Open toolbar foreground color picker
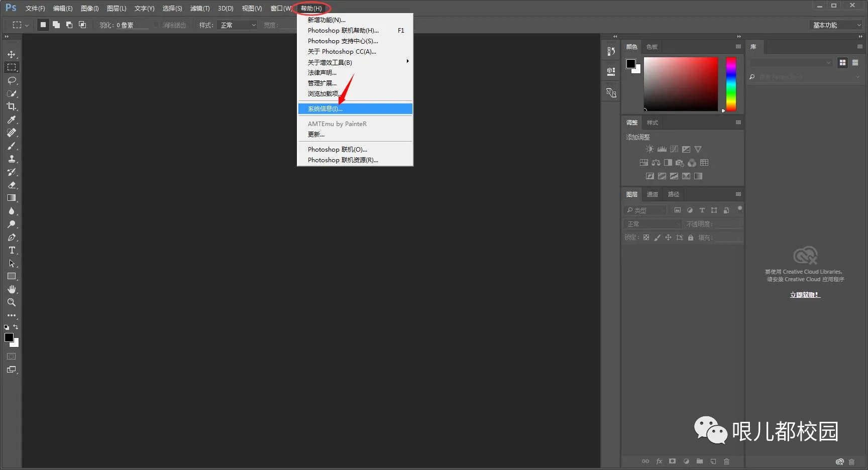 click(x=9, y=337)
